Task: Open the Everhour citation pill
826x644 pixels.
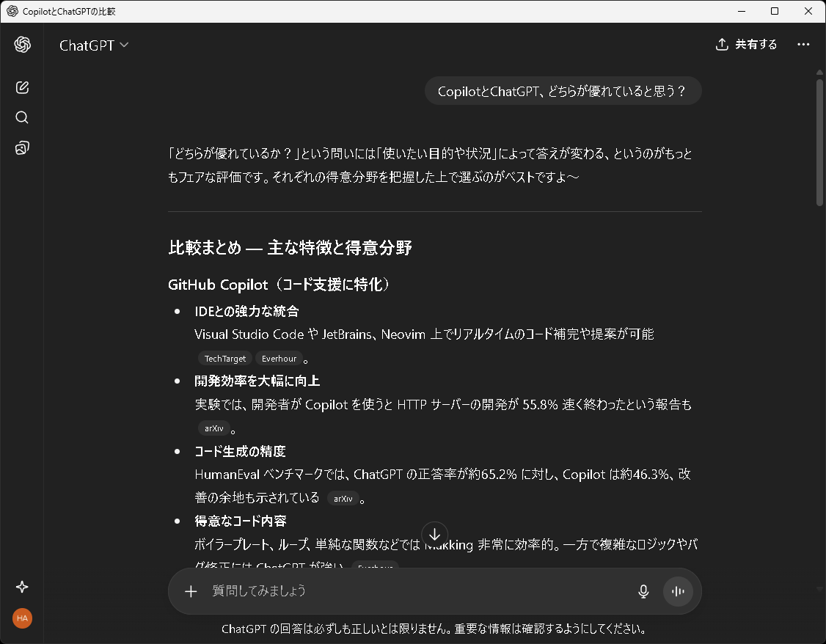Action: [279, 358]
